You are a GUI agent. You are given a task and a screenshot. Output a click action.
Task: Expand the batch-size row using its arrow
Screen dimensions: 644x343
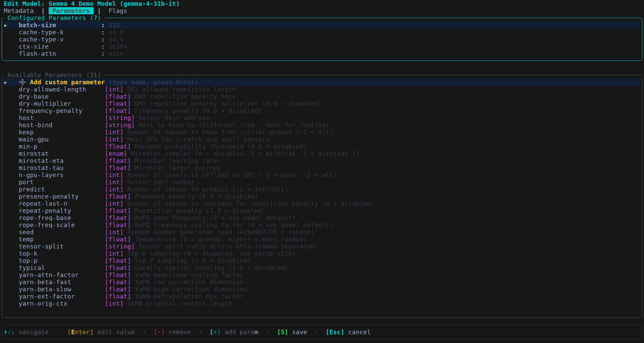[5, 25]
